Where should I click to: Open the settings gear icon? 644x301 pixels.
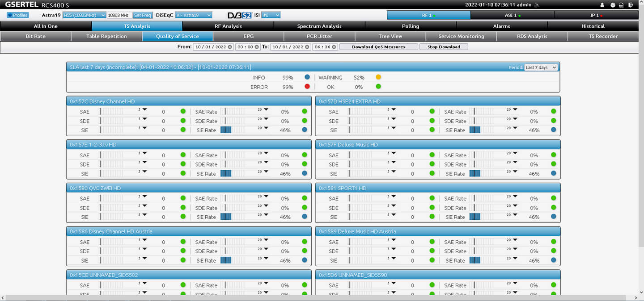tap(613, 5)
